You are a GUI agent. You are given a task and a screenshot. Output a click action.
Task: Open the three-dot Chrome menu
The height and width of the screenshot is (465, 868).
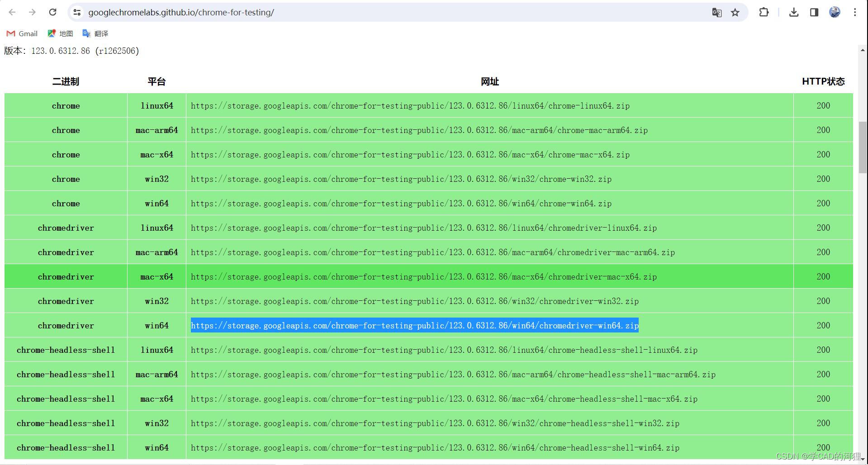(856, 12)
